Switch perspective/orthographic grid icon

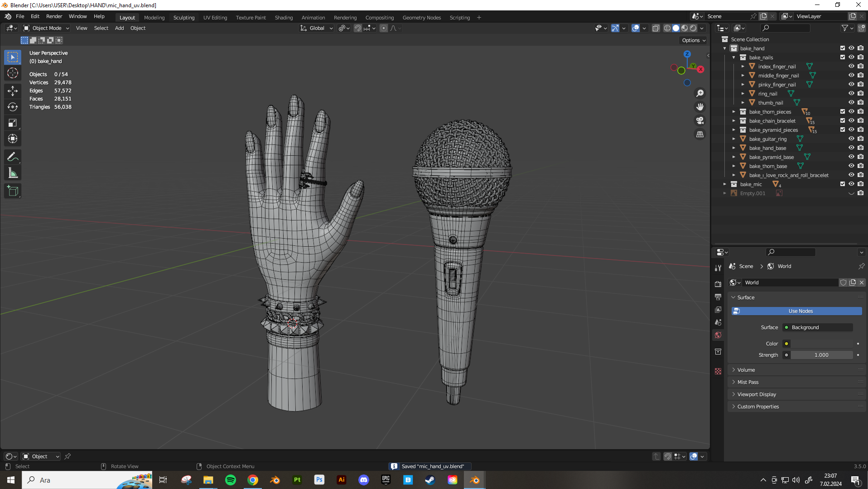(700, 134)
